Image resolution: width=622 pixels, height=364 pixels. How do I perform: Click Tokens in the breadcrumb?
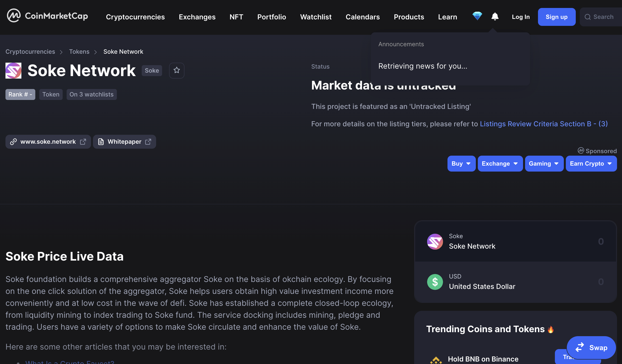(x=79, y=52)
